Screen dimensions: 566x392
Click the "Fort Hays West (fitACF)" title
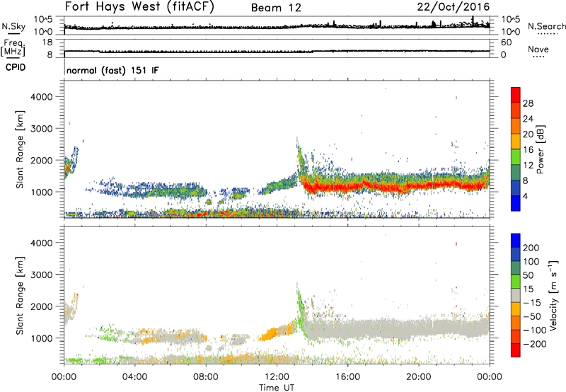click(x=139, y=6)
